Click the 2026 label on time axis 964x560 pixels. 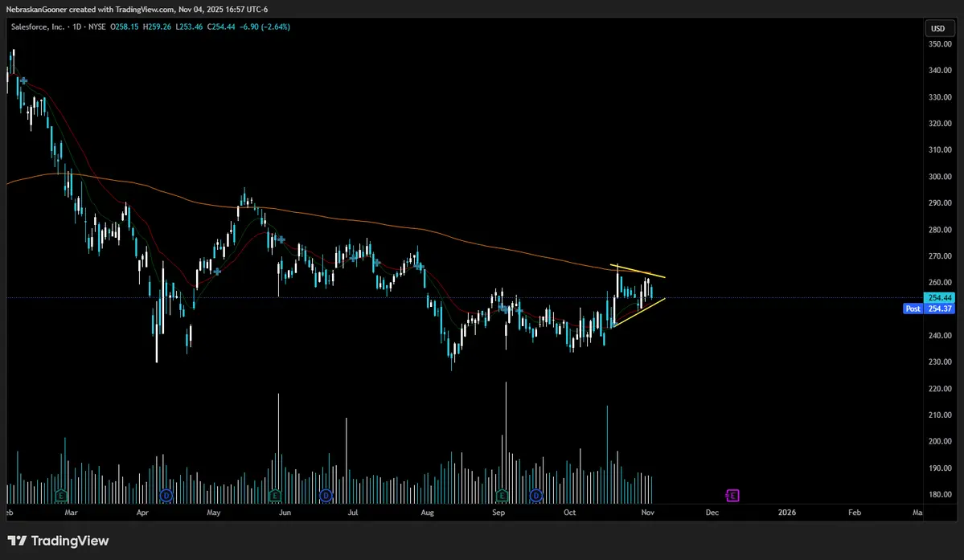787,513
